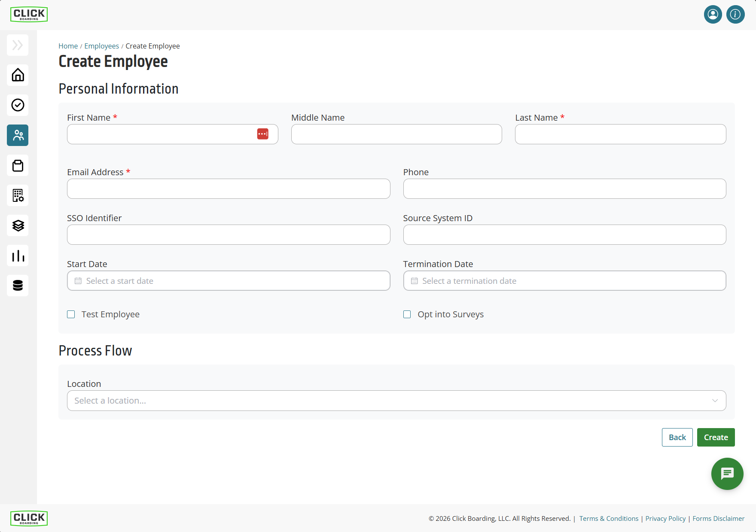Focus the Last Name input field

click(620, 134)
